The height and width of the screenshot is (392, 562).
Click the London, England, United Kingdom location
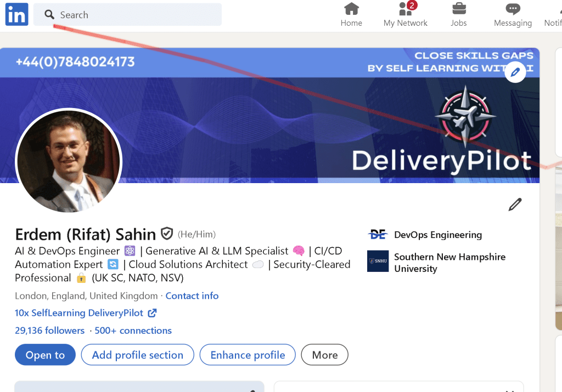(x=86, y=296)
